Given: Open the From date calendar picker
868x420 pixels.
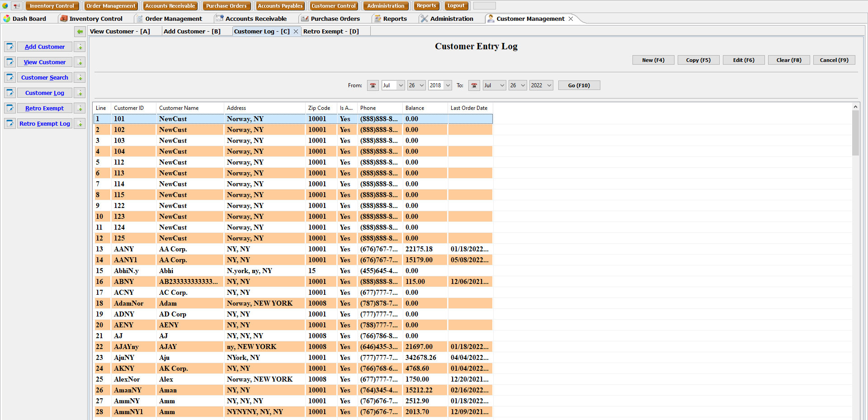Looking at the screenshot, I should (373, 85).
